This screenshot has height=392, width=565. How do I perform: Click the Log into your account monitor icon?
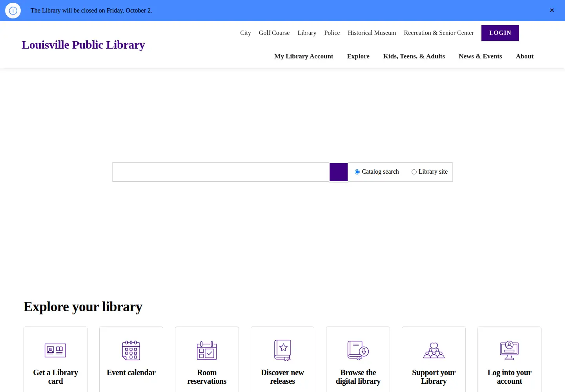[x=509, y=350]
